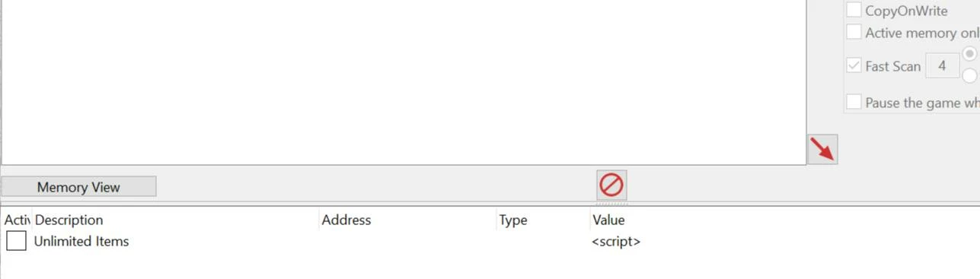Click the red arrow add-to-address-list icon
This screenshot has height=279, width=980.
point(822,149)
